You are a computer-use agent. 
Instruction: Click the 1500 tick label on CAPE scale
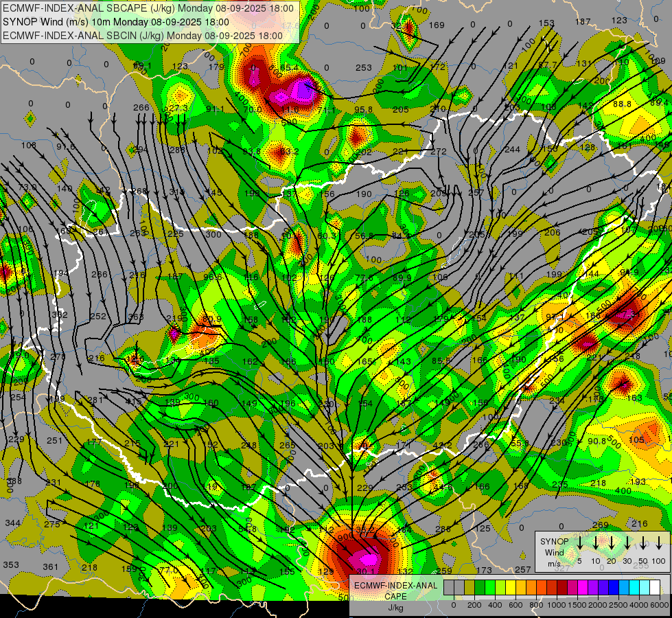(x=577, y=605)
